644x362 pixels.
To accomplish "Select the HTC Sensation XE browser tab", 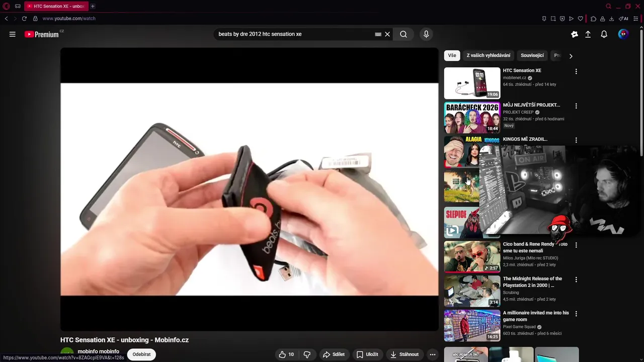I will click(x=55, y=6).
